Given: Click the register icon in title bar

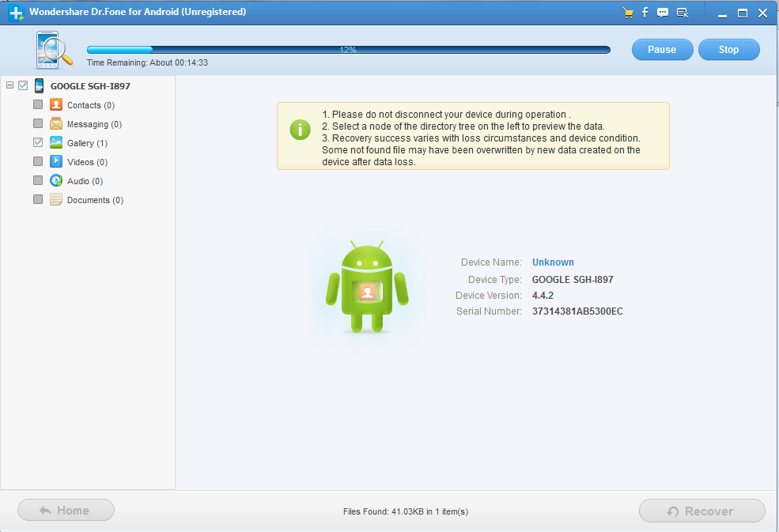Looking at the screenshot, I should point(682,13).
